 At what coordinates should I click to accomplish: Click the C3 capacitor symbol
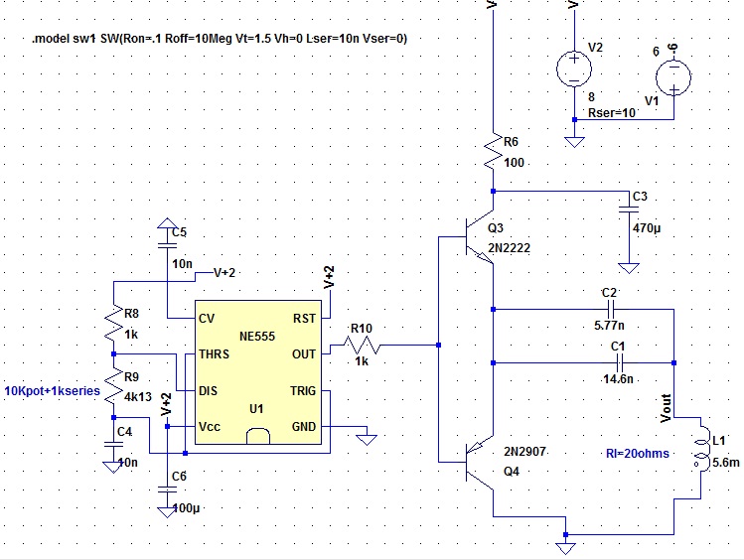pos(629,210)
